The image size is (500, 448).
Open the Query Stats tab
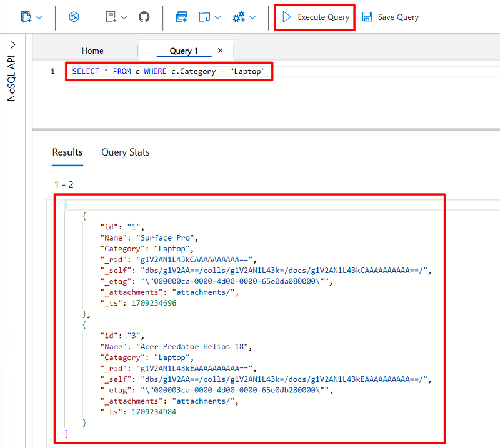pyautogui.click(x=126, y=152)
